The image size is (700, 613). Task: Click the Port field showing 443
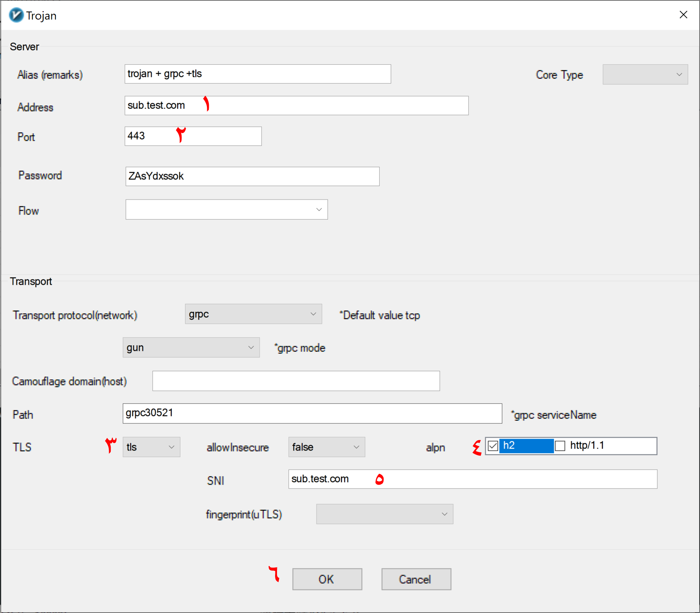(x=193, y=136)
